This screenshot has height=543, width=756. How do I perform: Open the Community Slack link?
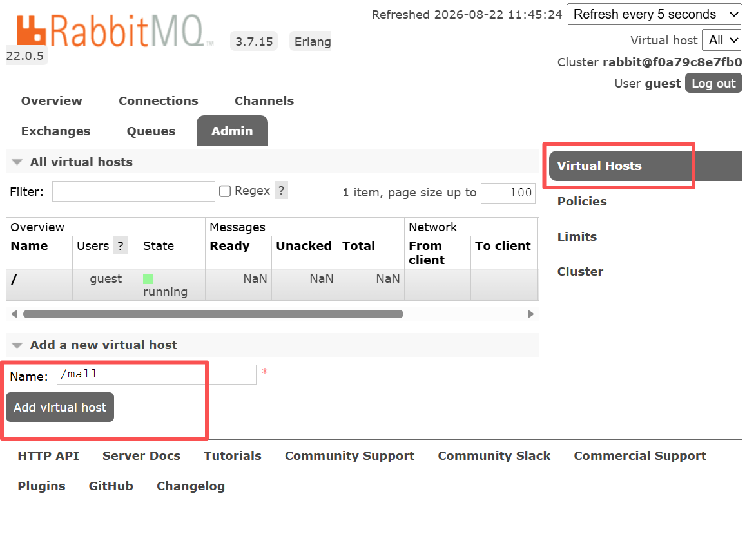(x=494, y=456)
